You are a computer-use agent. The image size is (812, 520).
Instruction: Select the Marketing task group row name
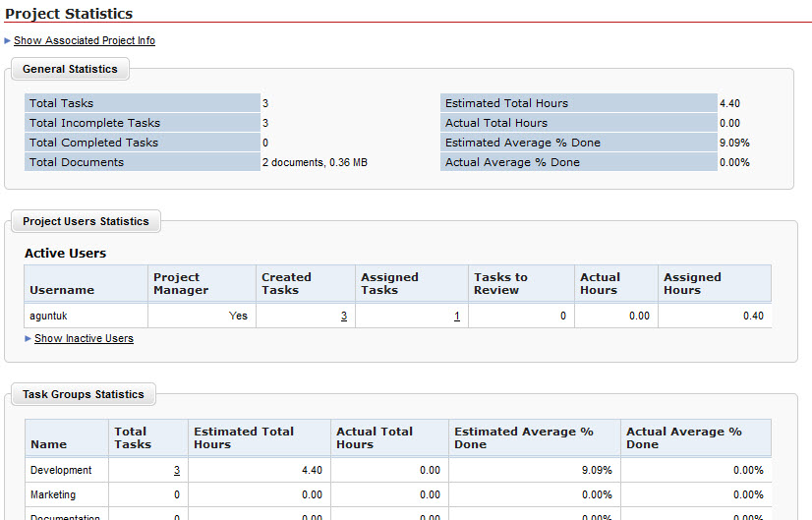click(53, 494)
